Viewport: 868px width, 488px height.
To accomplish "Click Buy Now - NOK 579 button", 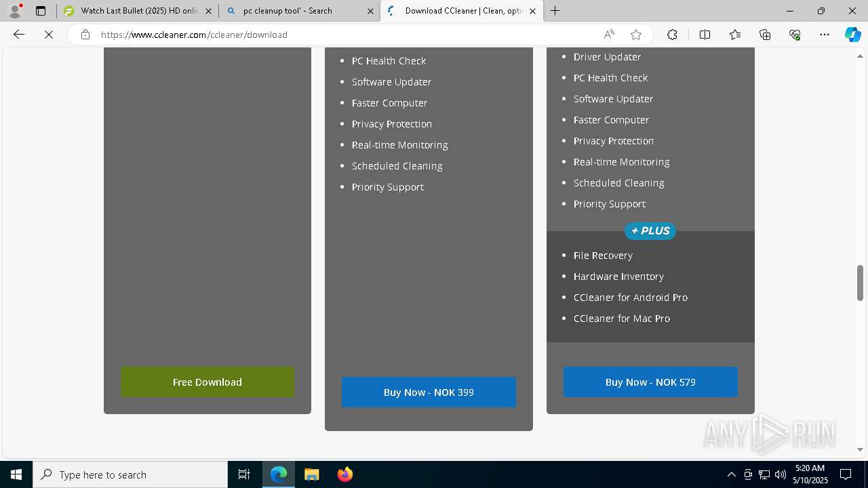I will 650,382.
